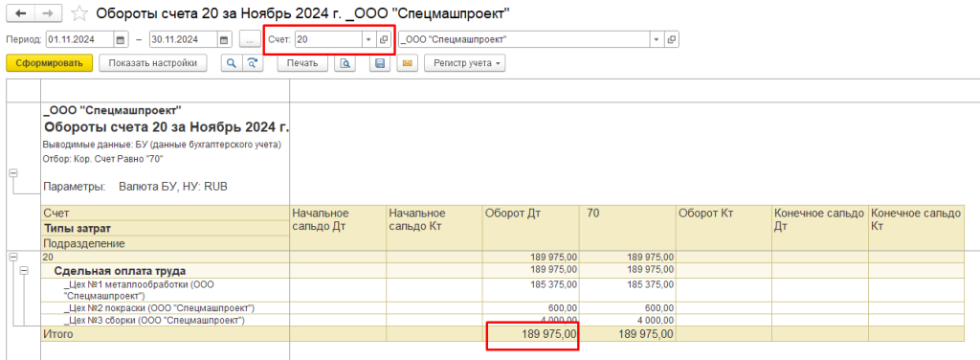
Task: Click the organization field ООО "Спецмашпроект"
Action: 523,39
